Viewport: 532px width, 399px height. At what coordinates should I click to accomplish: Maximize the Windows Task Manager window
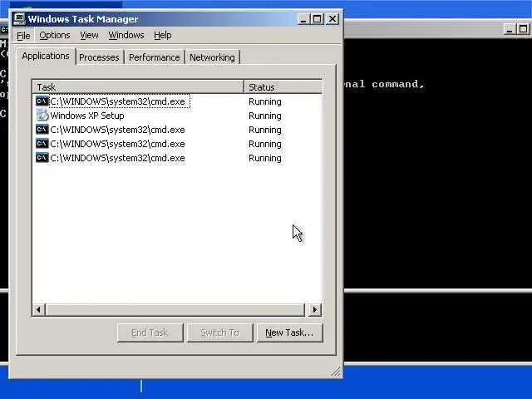318,19
